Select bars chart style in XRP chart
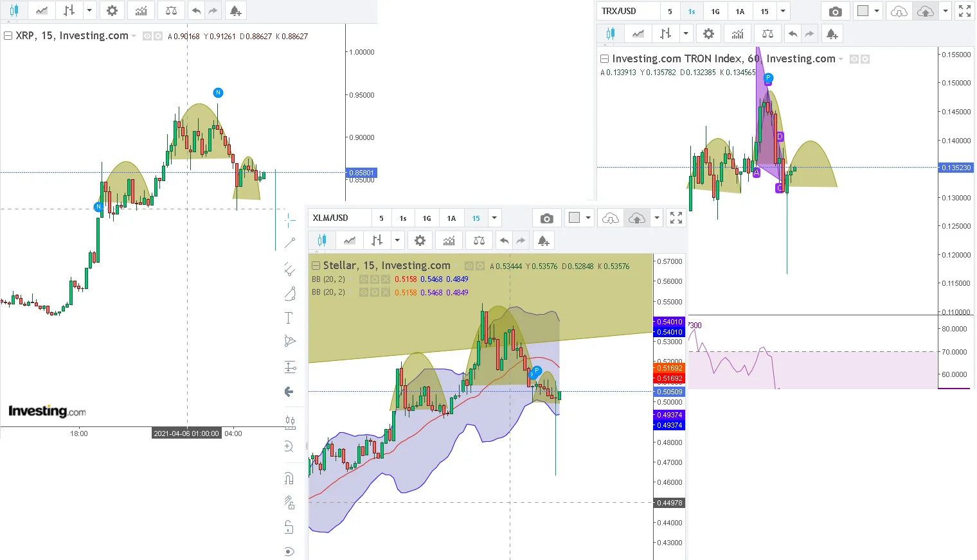The height and width of the screenshot is (560, 977). [69, 11]
